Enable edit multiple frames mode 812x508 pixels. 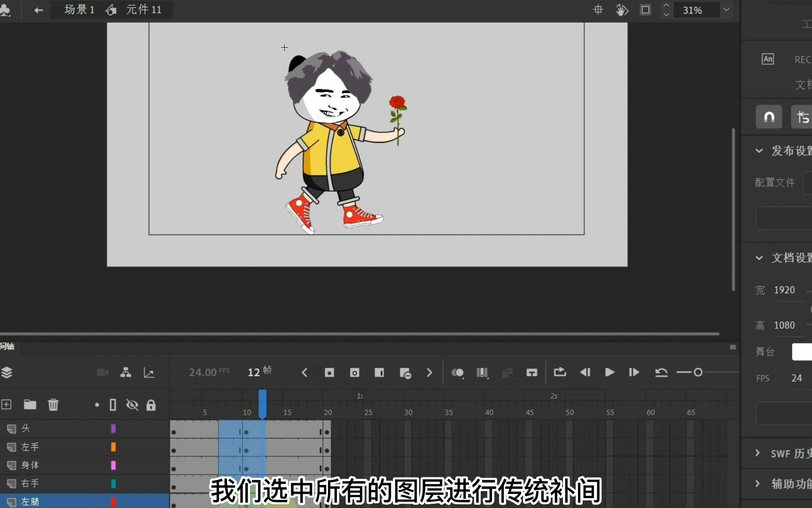click(507, 372)
